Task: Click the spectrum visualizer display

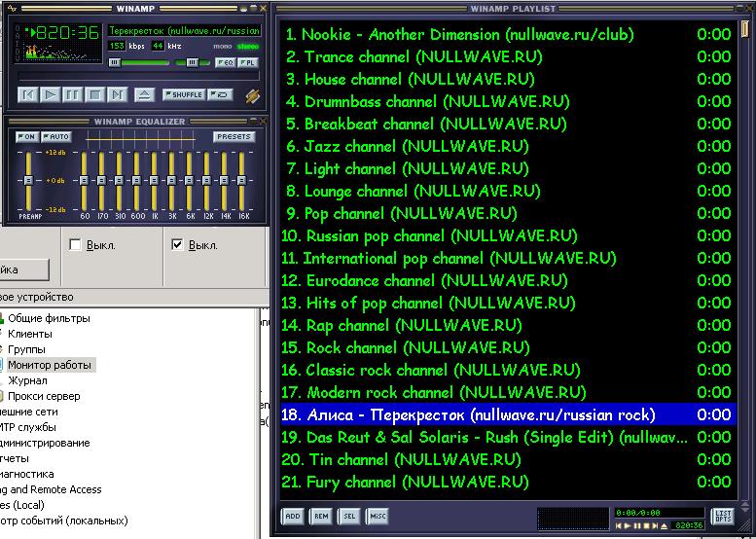Action: (x=62, y=52)
